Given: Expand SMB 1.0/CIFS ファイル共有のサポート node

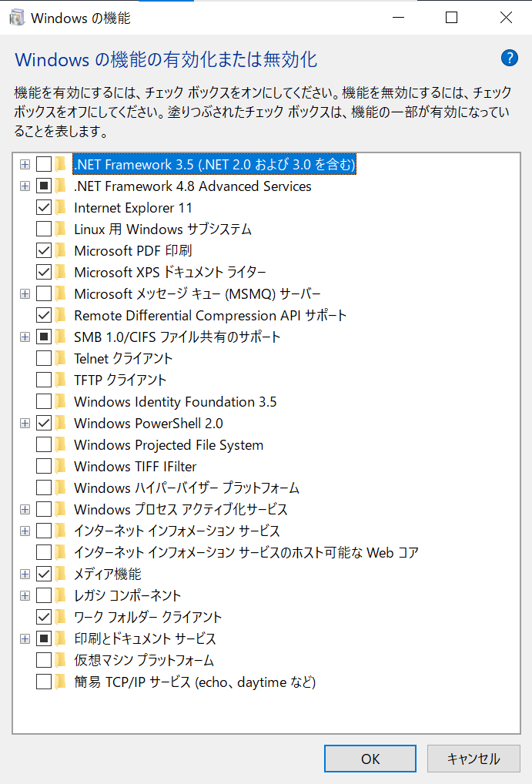Looking at the screenshot, I should [25, 337].
